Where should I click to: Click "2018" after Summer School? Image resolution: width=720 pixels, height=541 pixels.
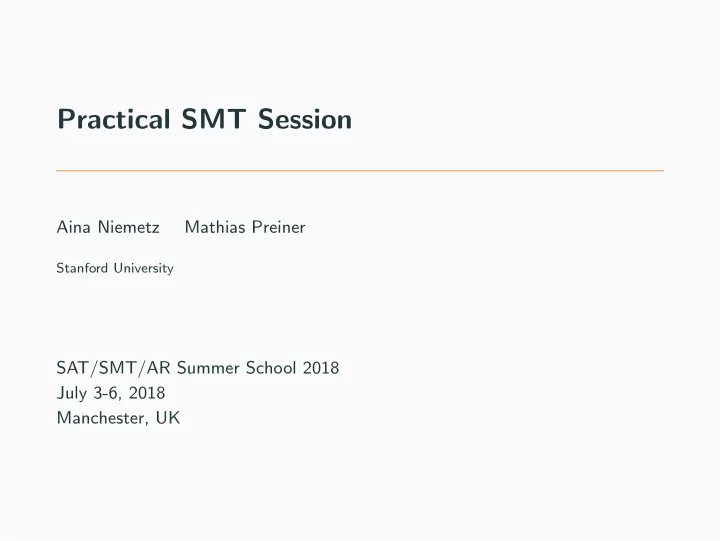(x=321, y=368)
